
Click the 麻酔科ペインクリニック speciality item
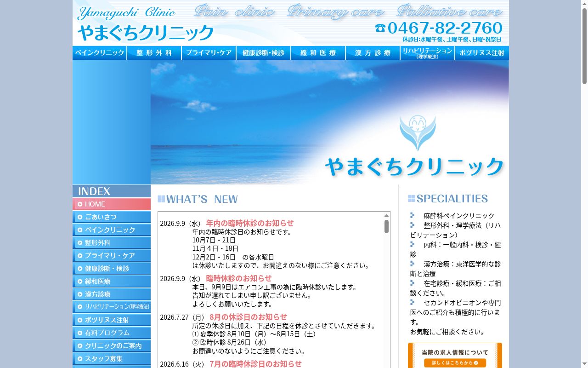pos(459,216)
